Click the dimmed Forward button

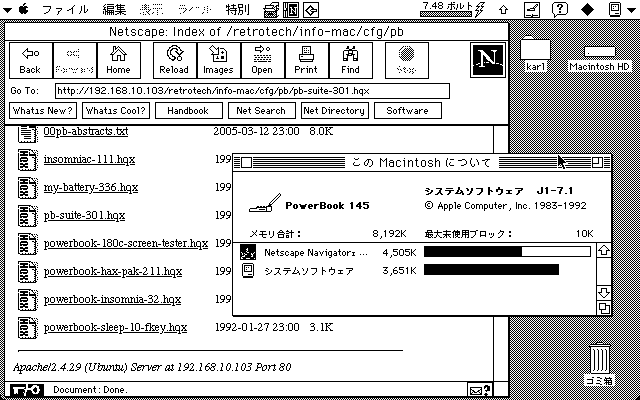(74, 60)
